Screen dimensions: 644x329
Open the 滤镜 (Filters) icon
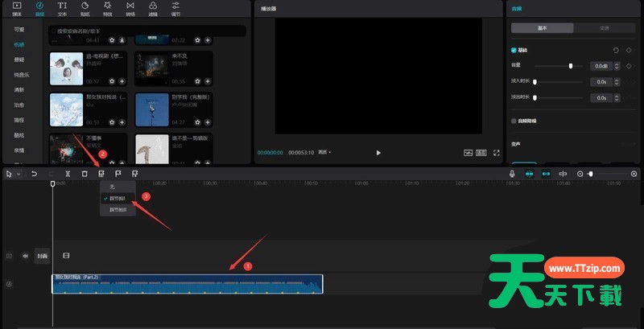(x=153, y=9)
